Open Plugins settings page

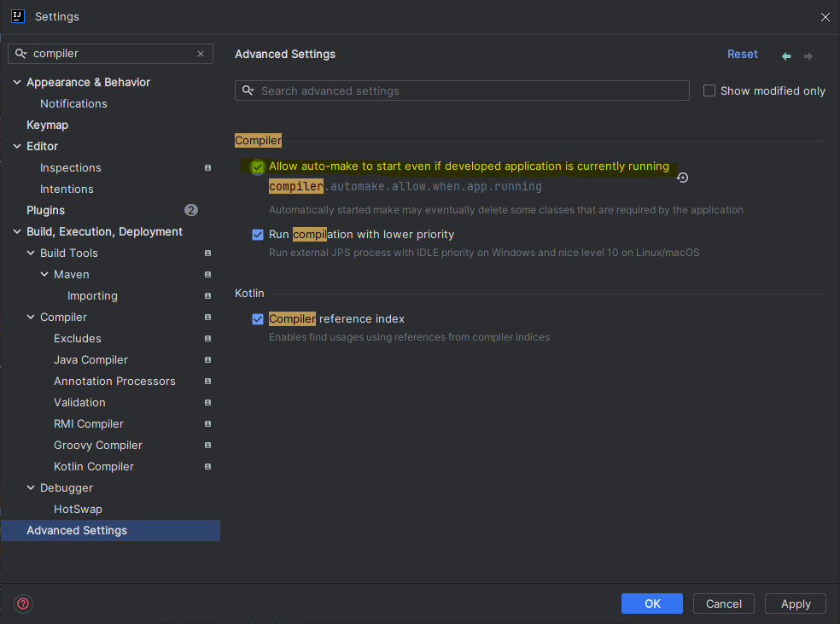45,210
